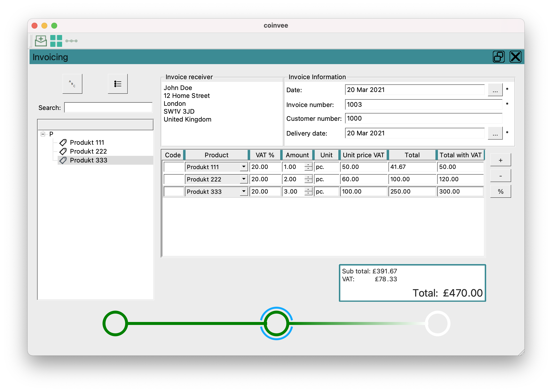This screenshot has height=392, width=552.
Task: Detach the Invoicing panel window
Action: coord(499,57)
